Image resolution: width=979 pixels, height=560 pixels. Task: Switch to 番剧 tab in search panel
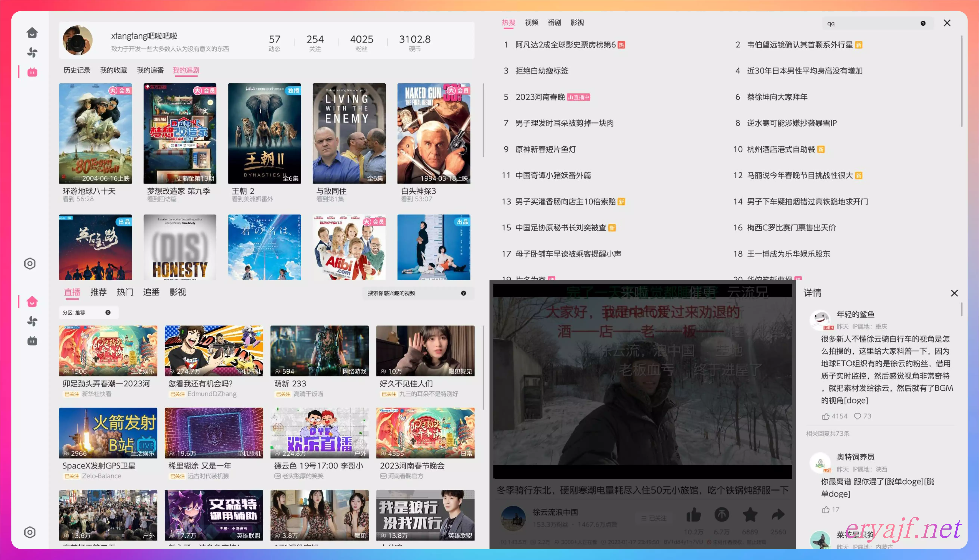[x=555, y=23]
